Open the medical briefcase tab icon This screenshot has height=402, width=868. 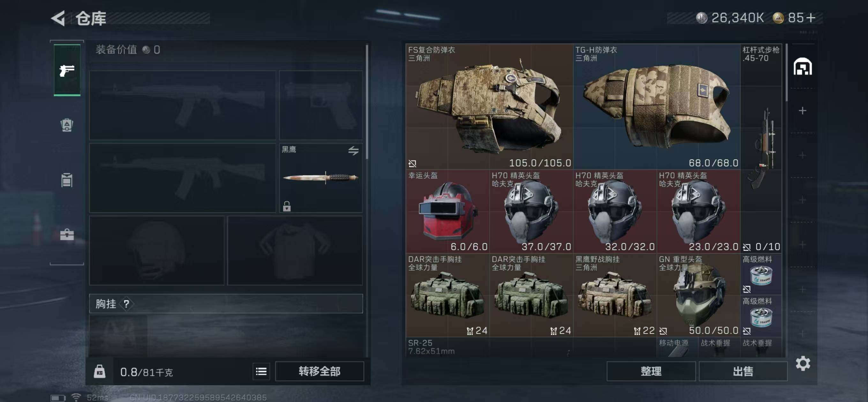[x=67, y=234]
